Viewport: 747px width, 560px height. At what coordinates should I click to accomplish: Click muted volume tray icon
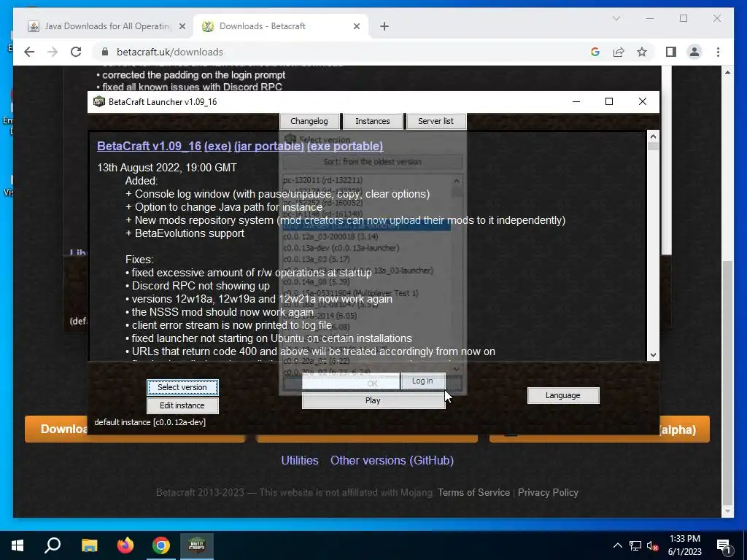pyautogui.click(x=652, y=545)
